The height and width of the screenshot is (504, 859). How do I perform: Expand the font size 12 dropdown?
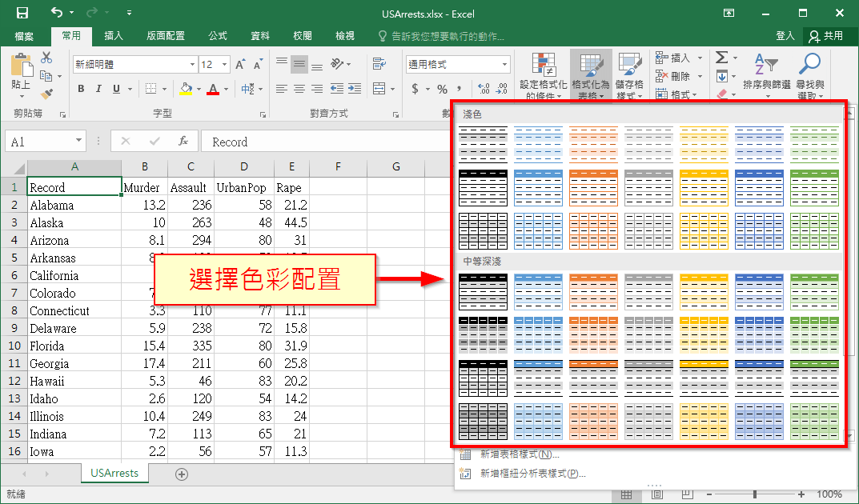pyautogui.click(x=225, y=65)
